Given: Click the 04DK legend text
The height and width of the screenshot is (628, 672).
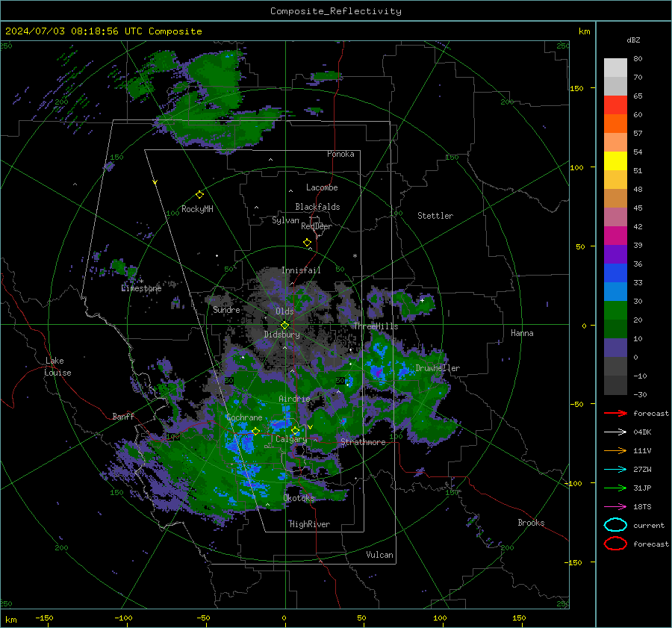Looking at the screenshot, I should point(642,432).
